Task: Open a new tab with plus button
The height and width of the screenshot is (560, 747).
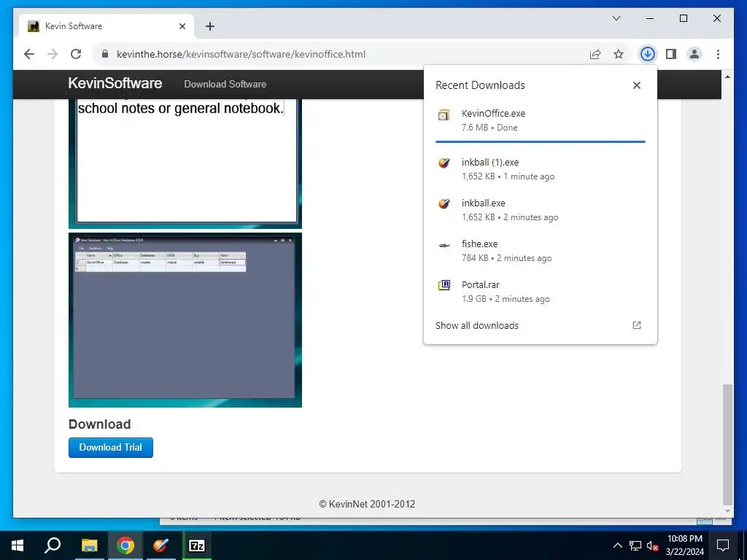Action: [x=210, y=26]
